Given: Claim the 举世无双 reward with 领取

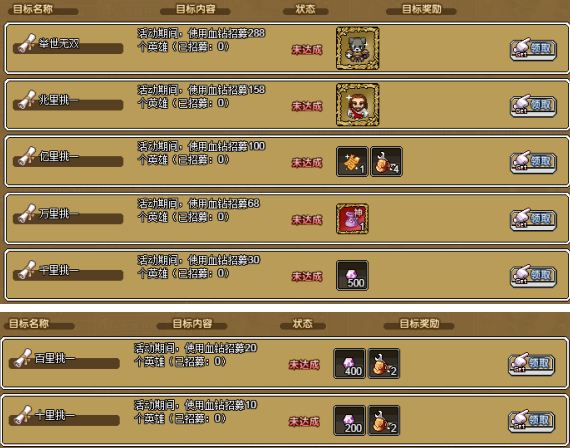Looking at the screenshot, I should 533,49.
